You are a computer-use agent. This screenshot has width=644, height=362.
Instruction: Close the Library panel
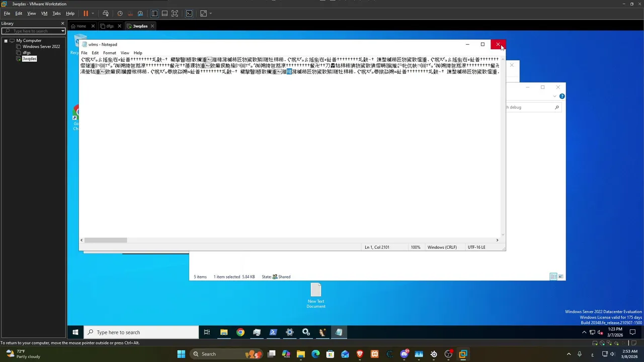pos(62,23)
